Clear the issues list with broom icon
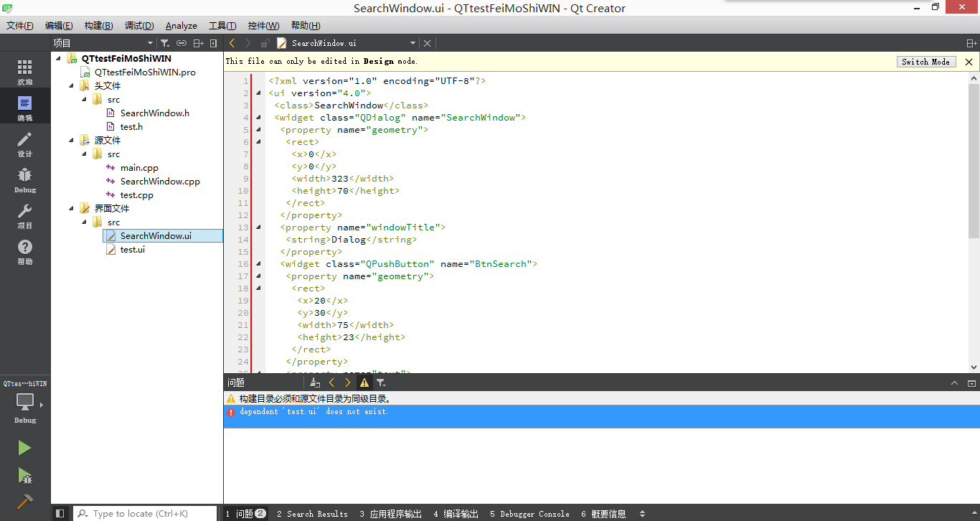Screen dimensions: 980x521 click(x=315, y=383)
